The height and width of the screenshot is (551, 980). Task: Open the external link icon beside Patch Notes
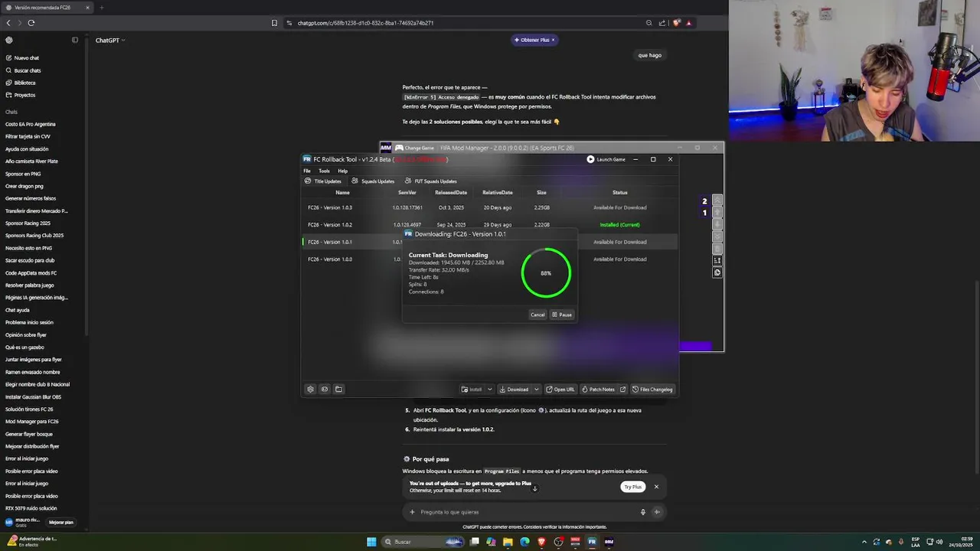[x=623, y=389]
